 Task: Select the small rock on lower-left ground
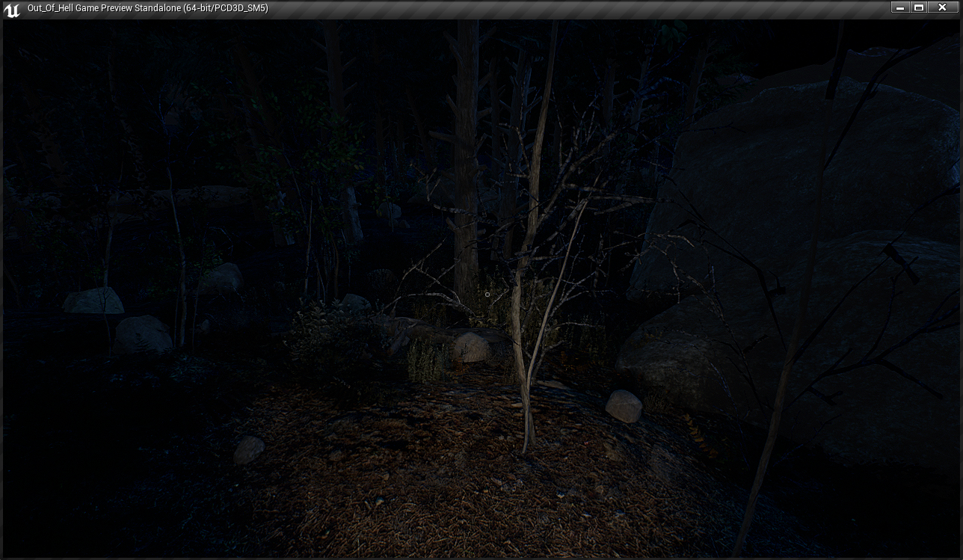pyautogui.click(x=248, y=449)
